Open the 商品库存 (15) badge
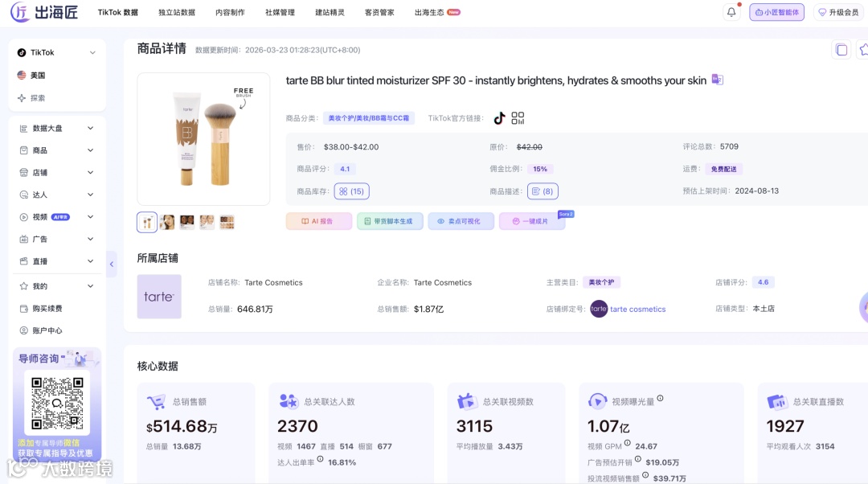Screen dimensions: 868x484 point(351,191)
